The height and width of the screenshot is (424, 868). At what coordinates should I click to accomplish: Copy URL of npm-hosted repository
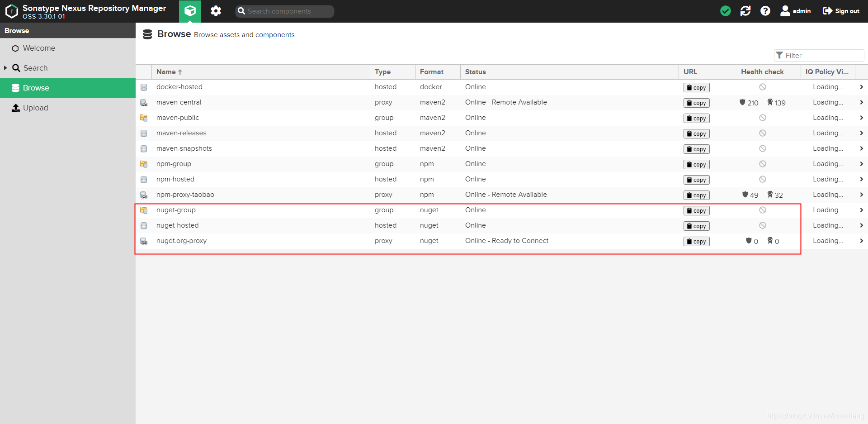tap(696, 180)
